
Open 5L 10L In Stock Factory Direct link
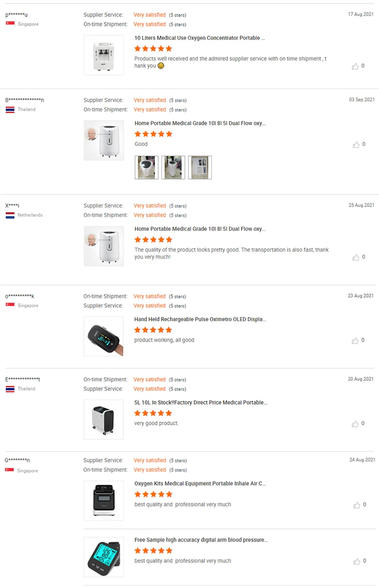[x=201, y=402]
